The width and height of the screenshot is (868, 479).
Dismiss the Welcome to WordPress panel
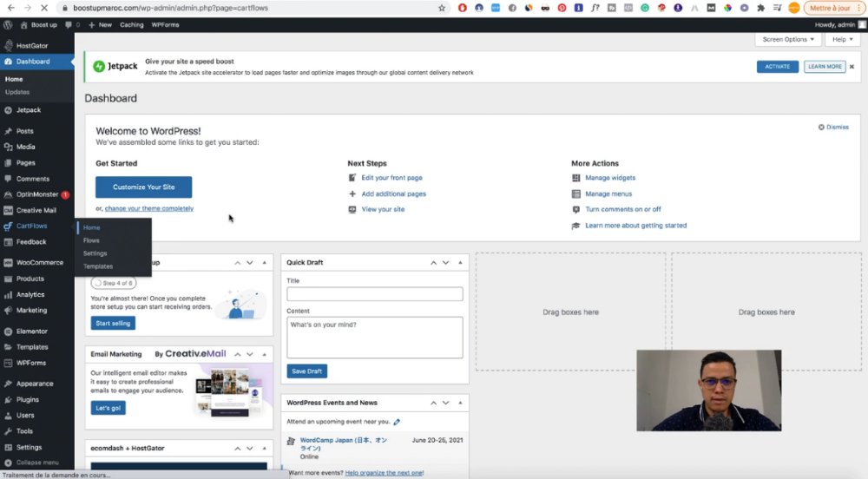pos(833,128)
